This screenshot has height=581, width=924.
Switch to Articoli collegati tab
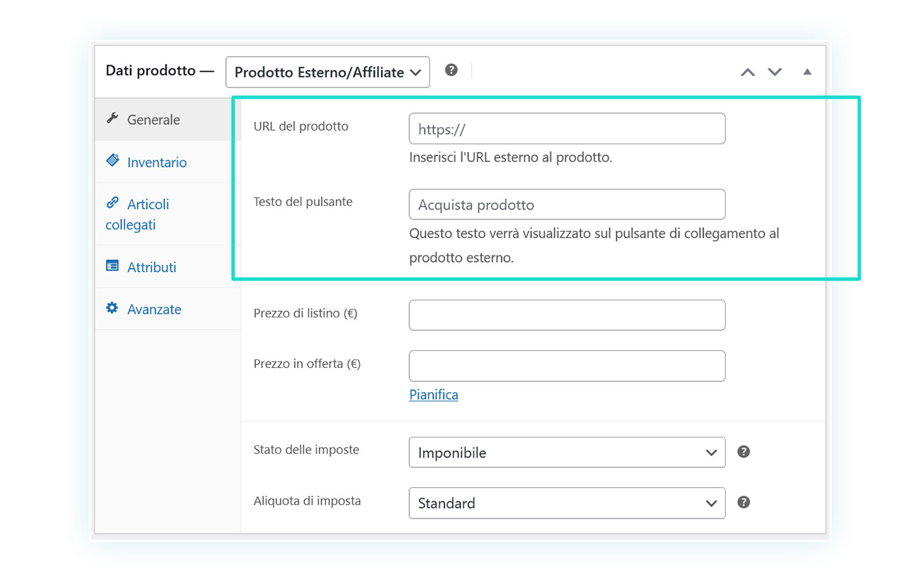pos(168,214)
